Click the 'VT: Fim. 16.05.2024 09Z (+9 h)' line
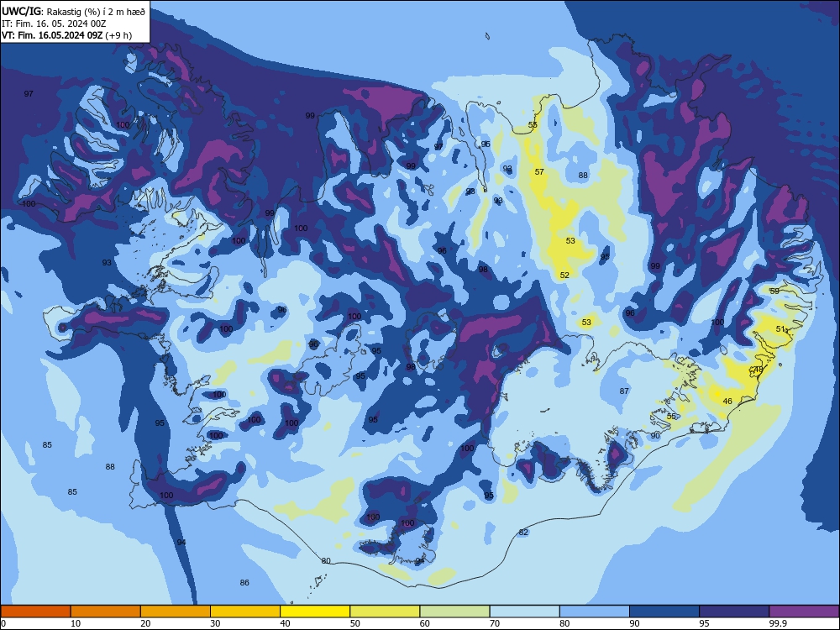The image size is (840, 630). click(66, 35)
